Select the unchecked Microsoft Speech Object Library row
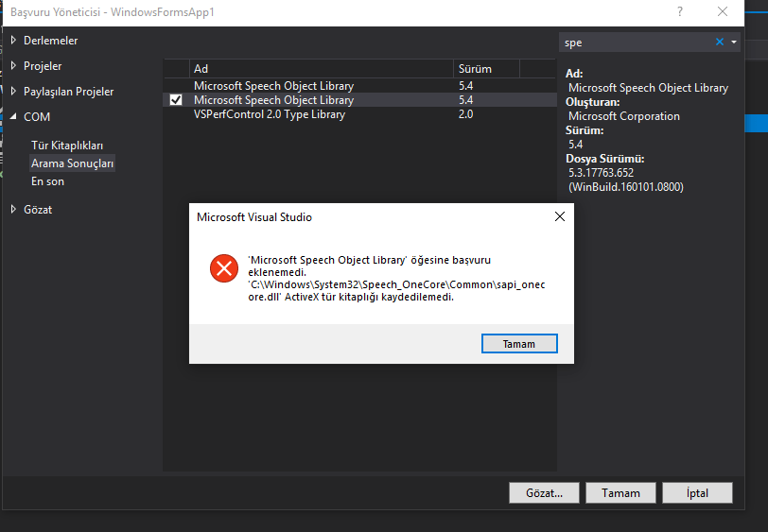Image resolution: width=768 pixels, height=532 pixels. tap(360, 86)
